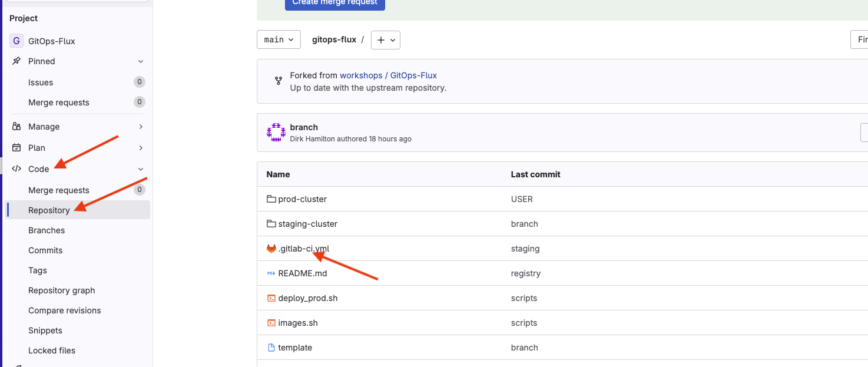Click the branch commit message for template
868x367 pixels.
click(525, 348)
